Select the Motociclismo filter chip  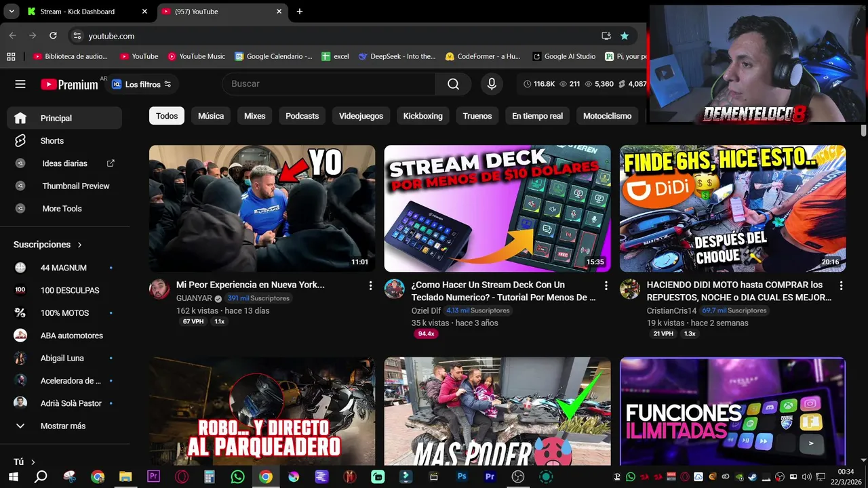[x=608, y=116]
